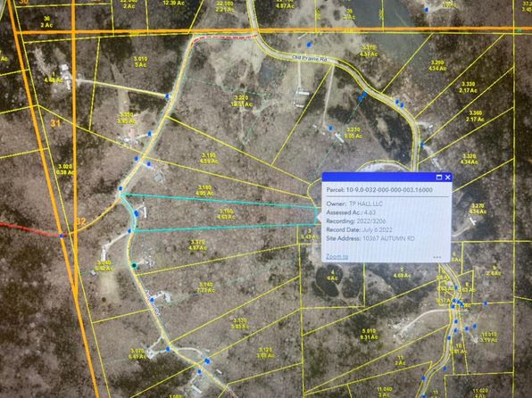
Task: Click the dark green point marker on the road
Action: click(135, 265)
